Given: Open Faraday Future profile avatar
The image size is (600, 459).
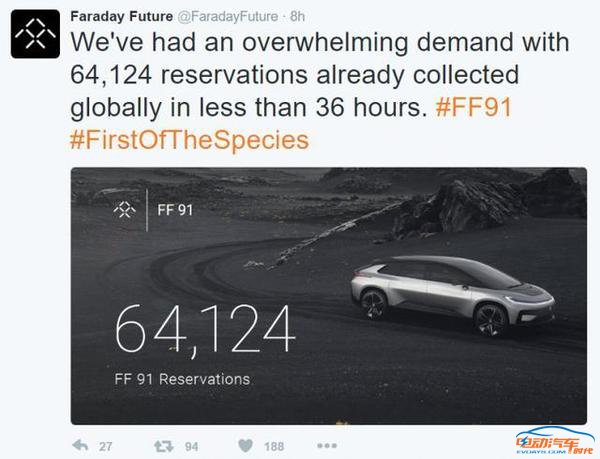Looking at the screenshot, I should (35, 34).
